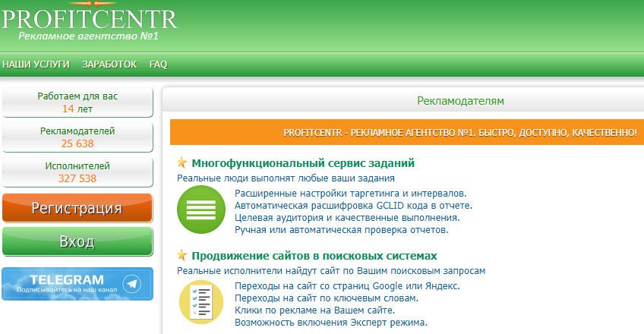Click line Клики по рекламе на Вашем сайте
The height and width of the screenshot is (334, 644).
[314, 310]
